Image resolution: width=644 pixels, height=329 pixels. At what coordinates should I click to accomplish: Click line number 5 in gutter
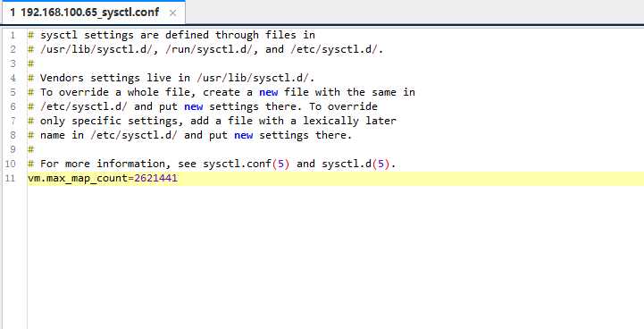click(13, 92)
